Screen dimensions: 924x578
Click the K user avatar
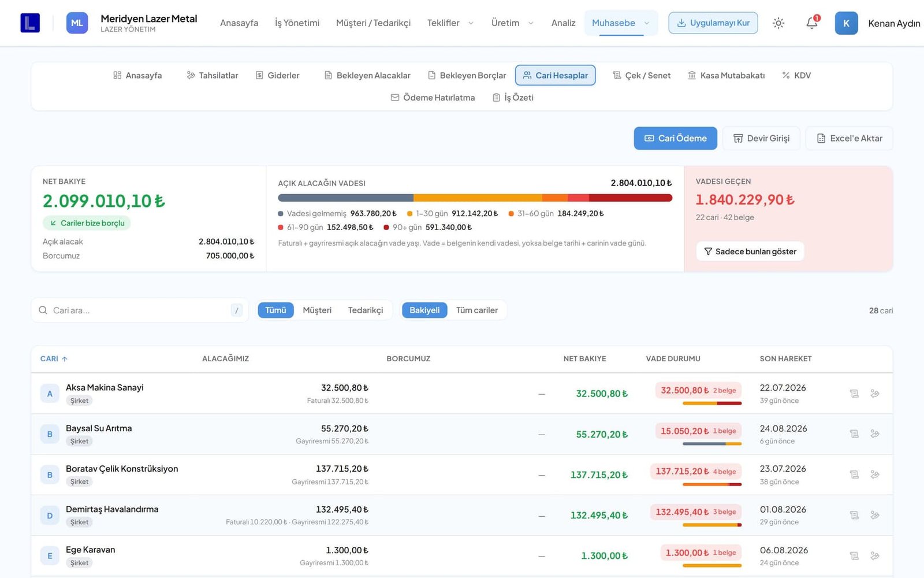coord(846,23)
